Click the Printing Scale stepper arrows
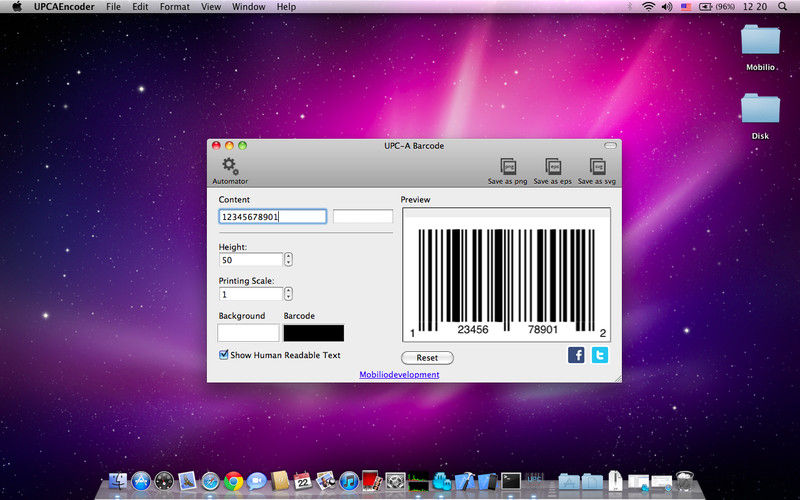800x500 pixels. point(288,293)
